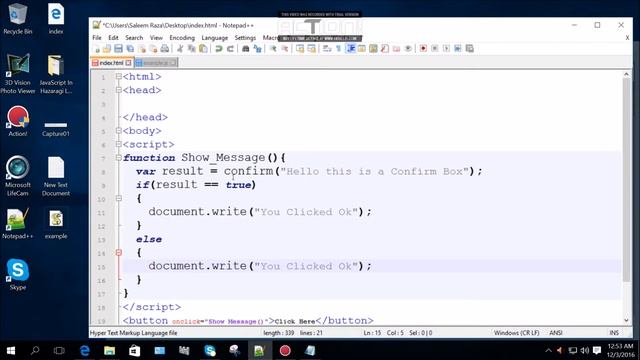640x360 pixels.
Task: Toggle INS insert mode in status bar
Action: click(x=614, y=333)
